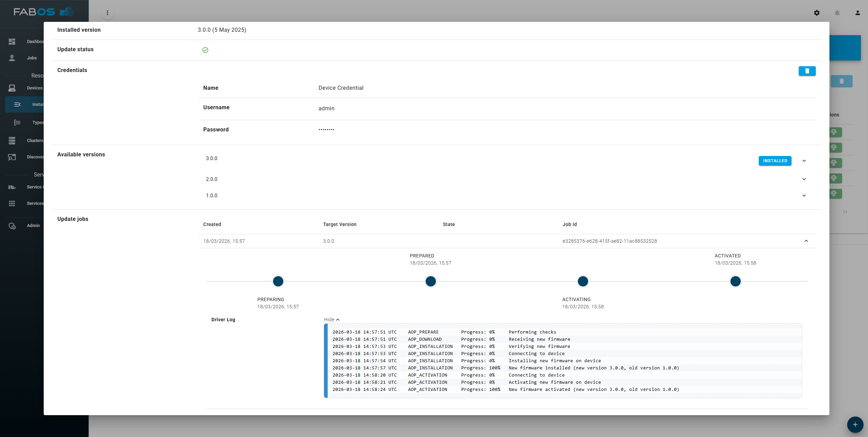Open the three-dot menu near the top

click(108, 13)
